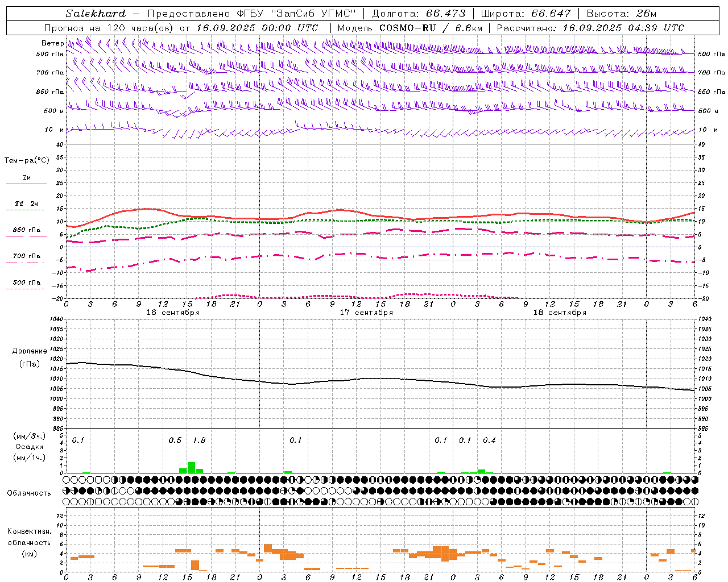Click the 850 гПа legend entry under temperature
The width and height of the screenshot is (728, 582).
tap(26, 230)
